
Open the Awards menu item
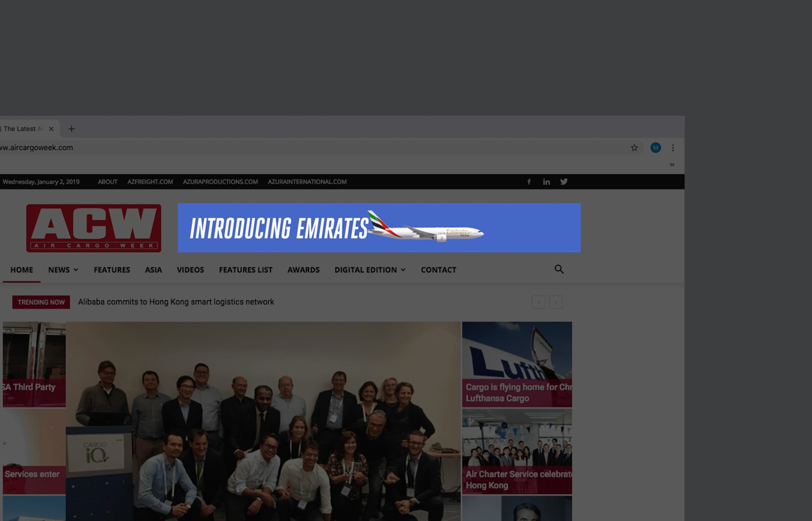303,270
